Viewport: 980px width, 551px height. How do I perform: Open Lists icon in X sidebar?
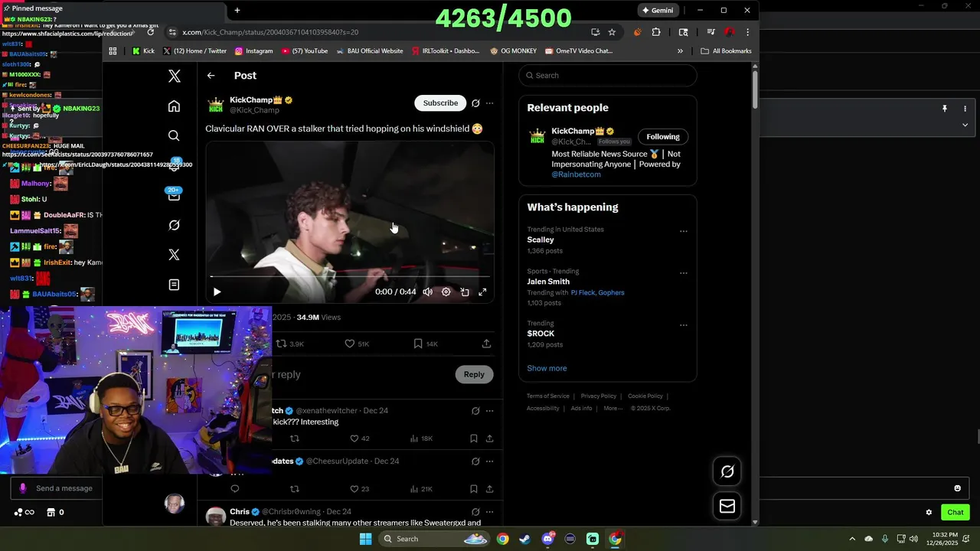[x=174, y=285]
